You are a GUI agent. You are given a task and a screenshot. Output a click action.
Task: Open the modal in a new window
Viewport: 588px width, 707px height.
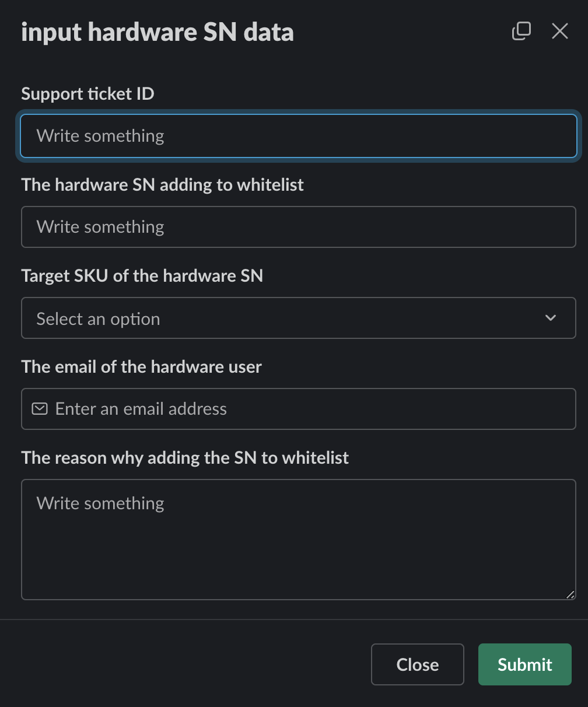(x=521, y=32)
